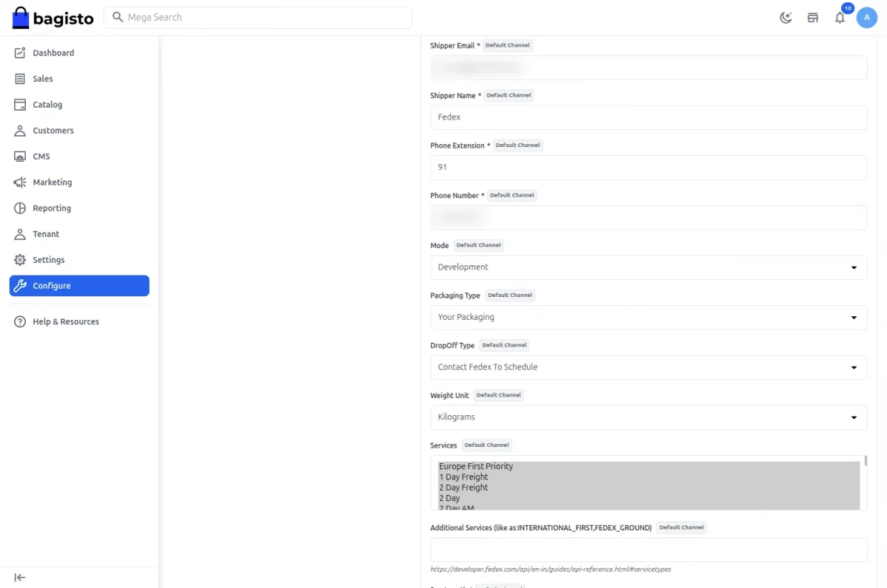Click Default Channel badge beside Mode
887x588 pixels.
pos(479,245)
